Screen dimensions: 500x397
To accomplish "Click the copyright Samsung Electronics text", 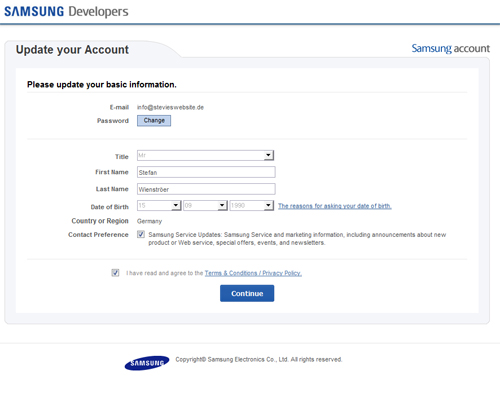I will pos(259,359).
